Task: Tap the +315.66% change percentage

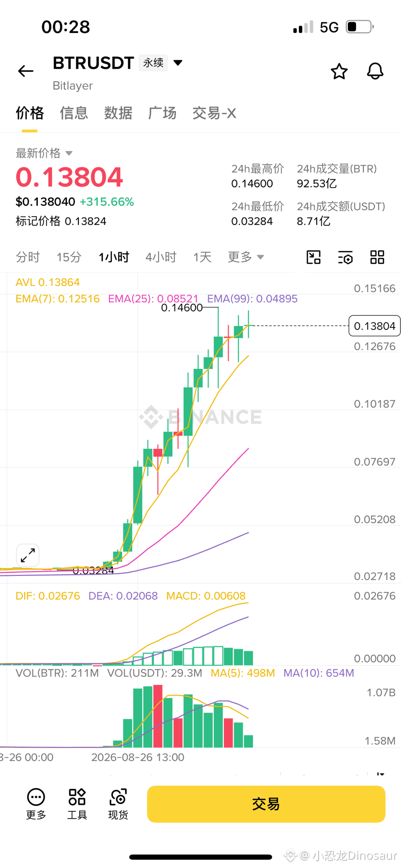Action: pos(107,202)
